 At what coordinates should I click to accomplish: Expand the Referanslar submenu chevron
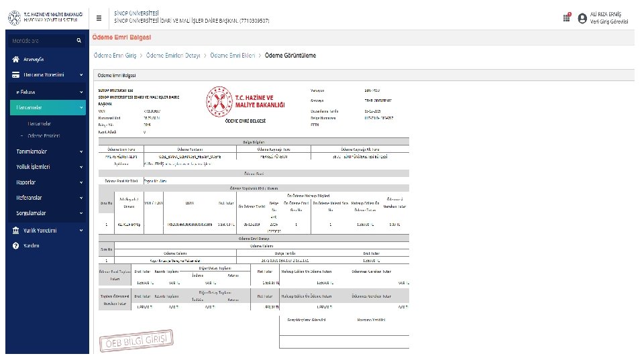pyautogui.click(x=81, y=198)
